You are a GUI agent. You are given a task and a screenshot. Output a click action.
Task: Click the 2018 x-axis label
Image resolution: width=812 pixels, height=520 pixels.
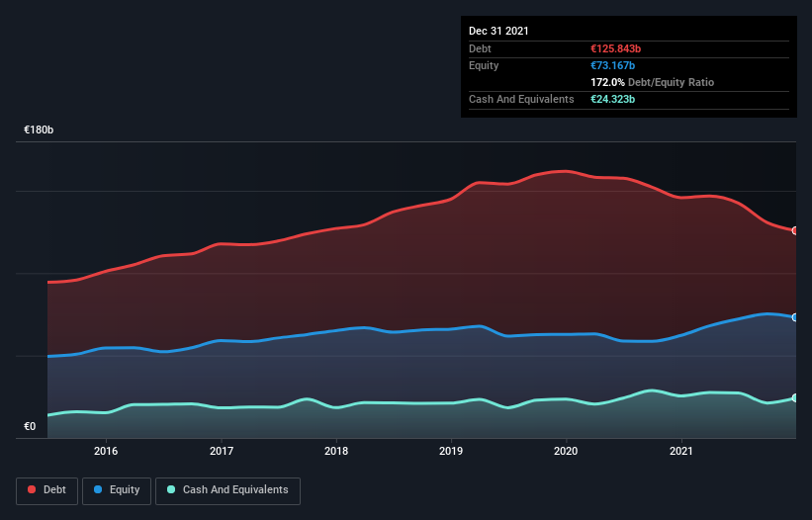(336, 451)
